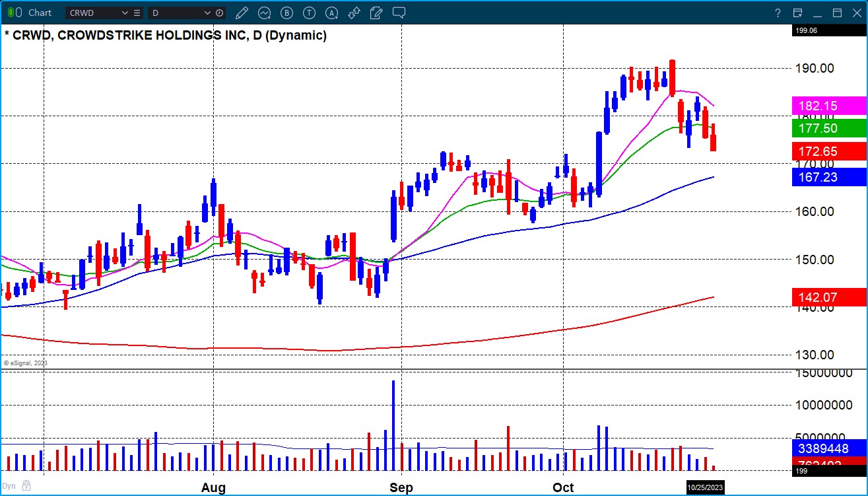868x496 pixels.
Task: Open help question mark icon
Action: (778, 13)
